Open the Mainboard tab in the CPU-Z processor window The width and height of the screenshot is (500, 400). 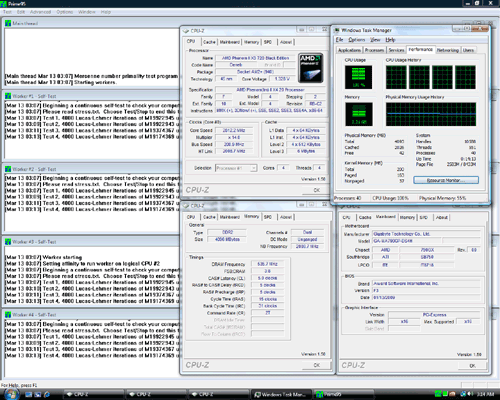click(230, 42)
